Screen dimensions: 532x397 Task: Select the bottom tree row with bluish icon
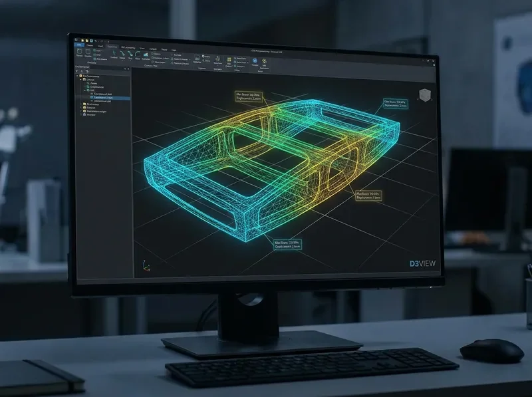tap(88, 114)
